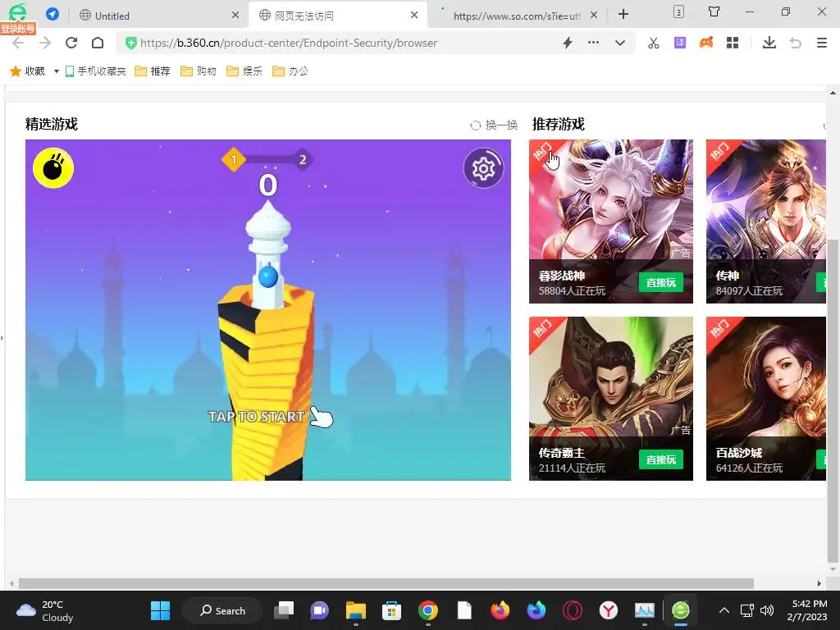This screenshot has height=630, width=840.
Task: Click the level 1 diamond marker
Action: pyautogui.click(x=234, y=159)
